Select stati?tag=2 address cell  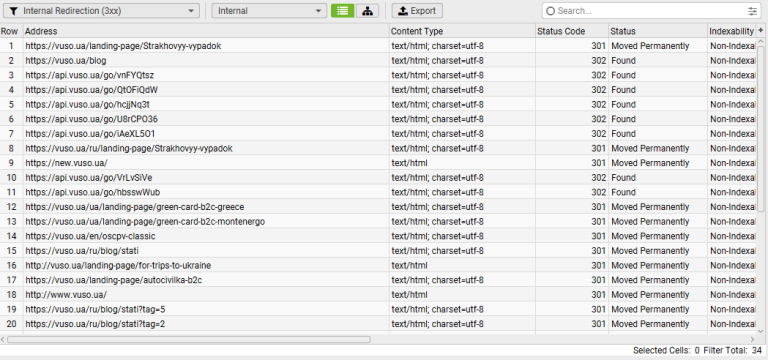206,324
